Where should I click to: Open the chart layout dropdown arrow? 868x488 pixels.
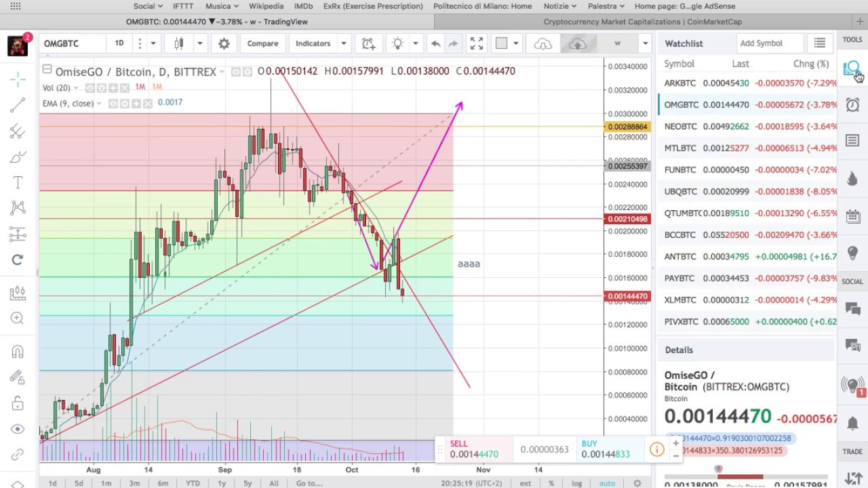pyautogui.click(x=516, y=43)
